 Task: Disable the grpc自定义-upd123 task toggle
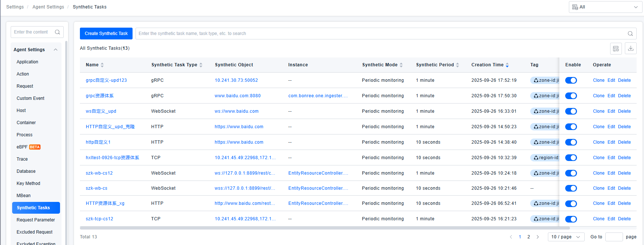(571, 80)
